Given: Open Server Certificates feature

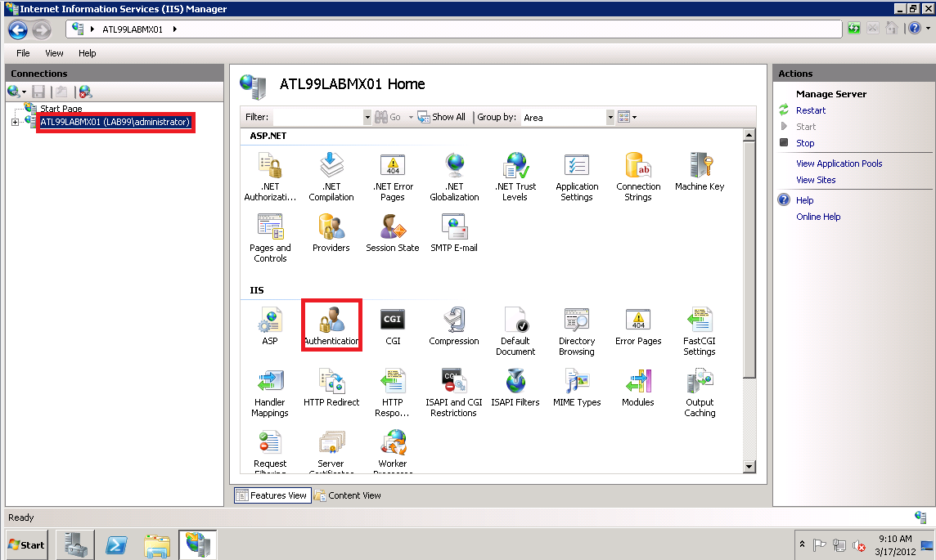Looking at the screenshot, I should (x=331, y=451).
